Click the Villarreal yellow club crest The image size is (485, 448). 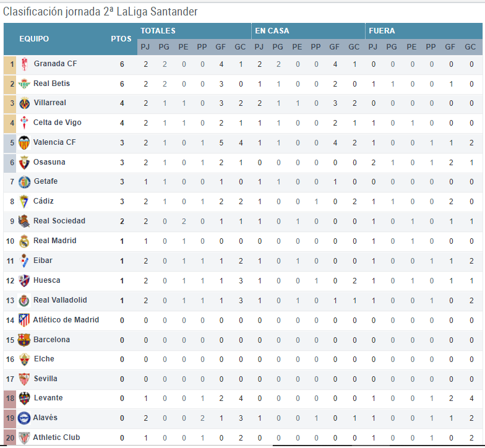(x=25, y=103)
